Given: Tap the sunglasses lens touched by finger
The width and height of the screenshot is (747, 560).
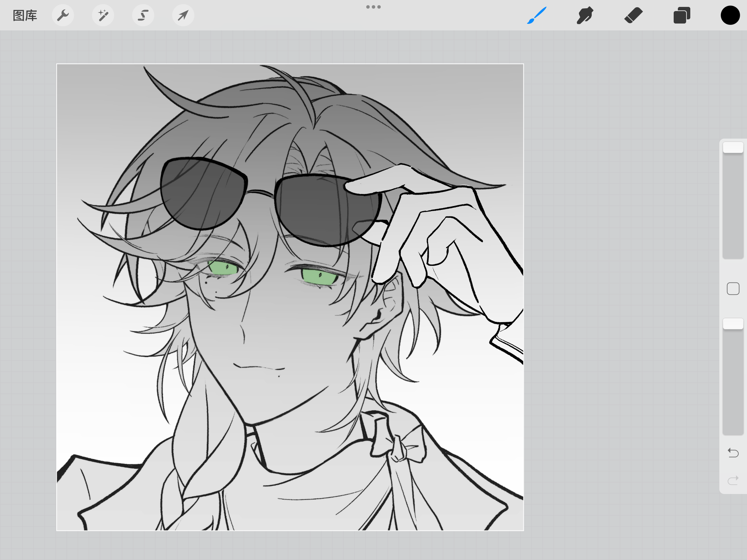Looking at the screenshot, I should coord(322,211).
